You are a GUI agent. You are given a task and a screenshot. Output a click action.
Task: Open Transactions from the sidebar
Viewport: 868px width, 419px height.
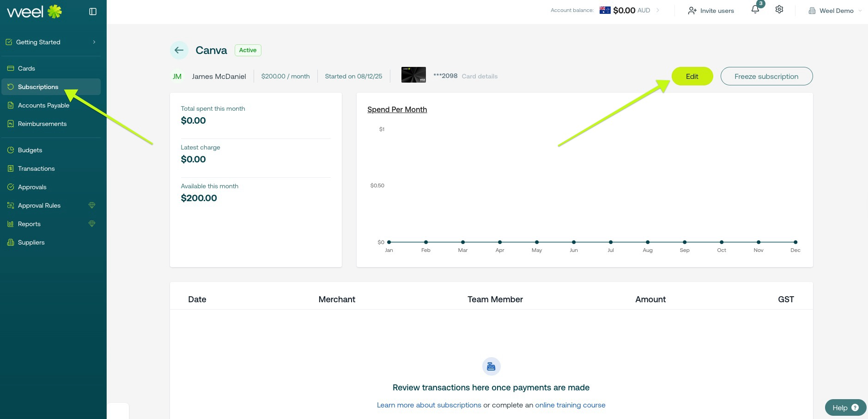coord(36,168)
